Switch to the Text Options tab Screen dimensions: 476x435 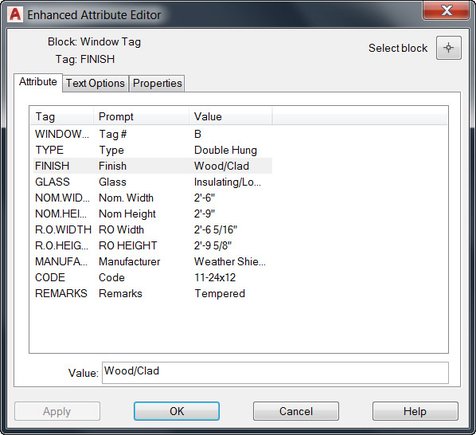click(x=95, y=83)
